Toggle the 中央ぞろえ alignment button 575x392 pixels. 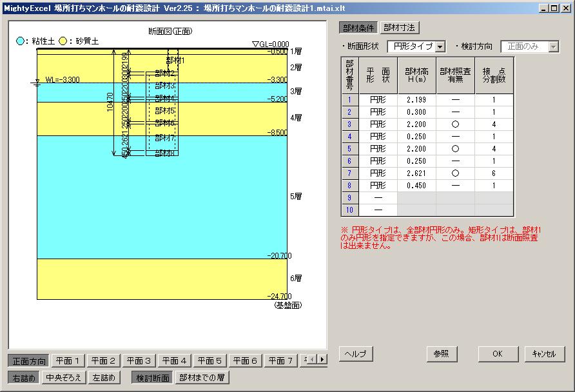(x=63, y=377)
